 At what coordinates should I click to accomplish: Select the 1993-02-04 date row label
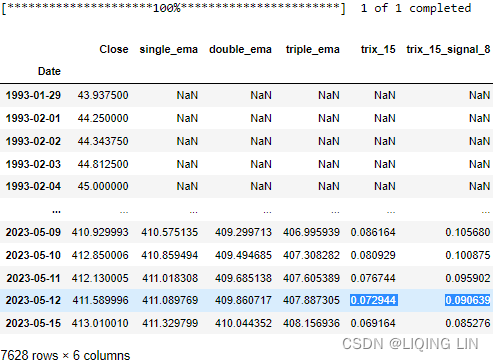(33, 186)
